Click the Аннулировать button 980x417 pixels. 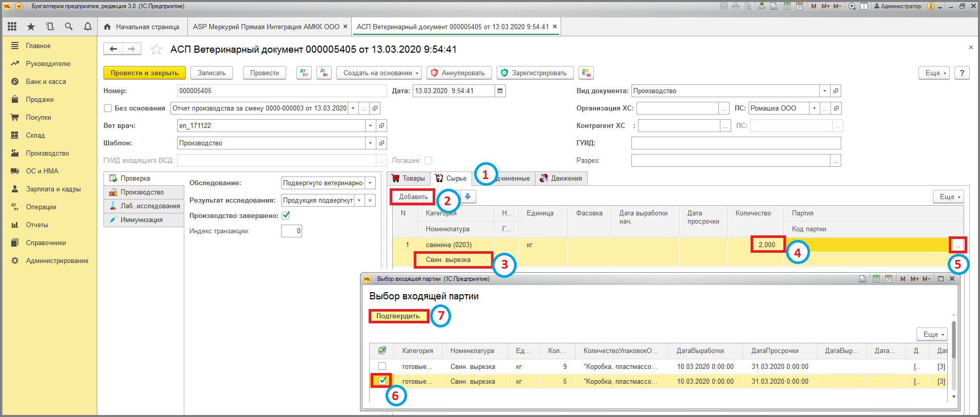459,73
